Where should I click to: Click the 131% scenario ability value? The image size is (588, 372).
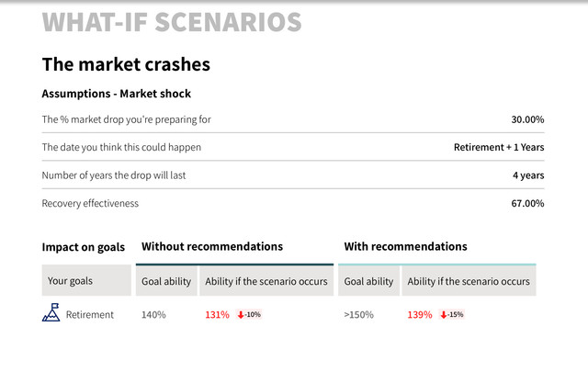217,315
